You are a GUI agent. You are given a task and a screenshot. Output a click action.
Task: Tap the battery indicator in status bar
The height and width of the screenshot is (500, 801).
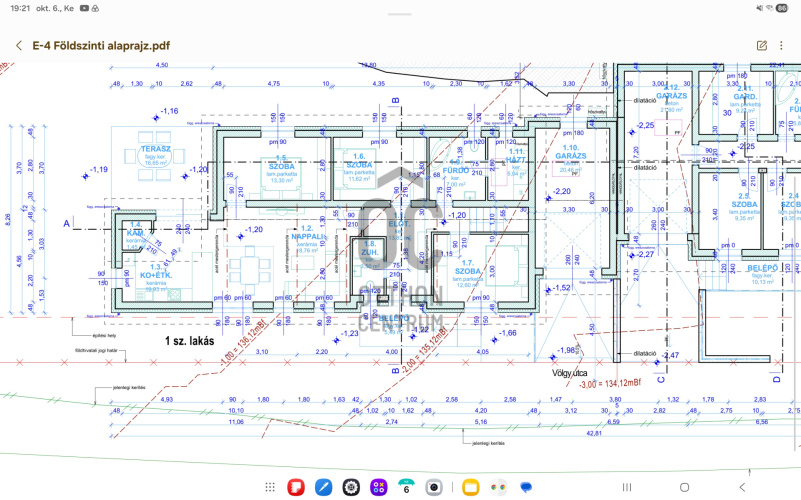coord(782,8)
